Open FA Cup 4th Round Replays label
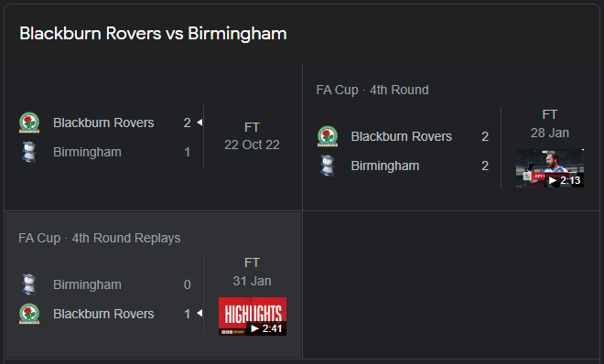The width and height of the screenshot is (604, 364). pos(100,238)
